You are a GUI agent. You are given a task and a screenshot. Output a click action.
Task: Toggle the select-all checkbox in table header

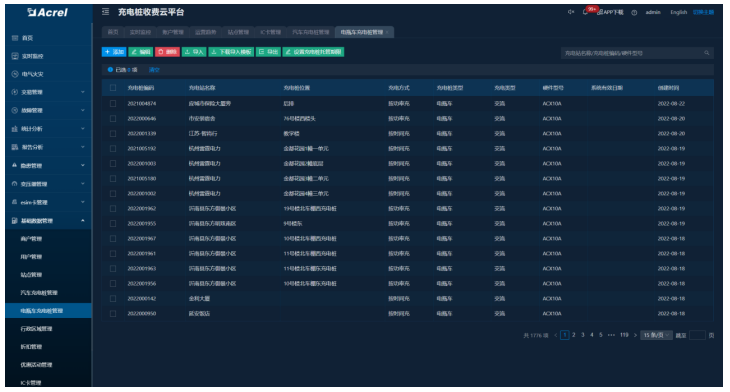point(113,88)
